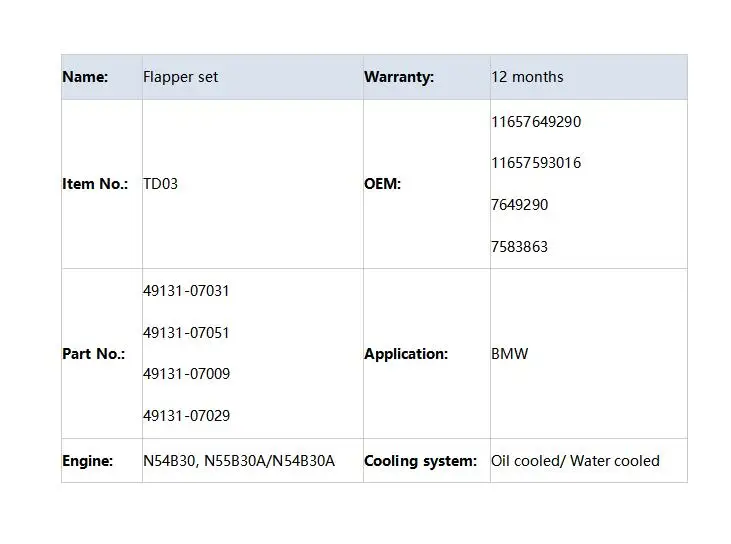Select OEM number 11657593016

coord(536,163)
